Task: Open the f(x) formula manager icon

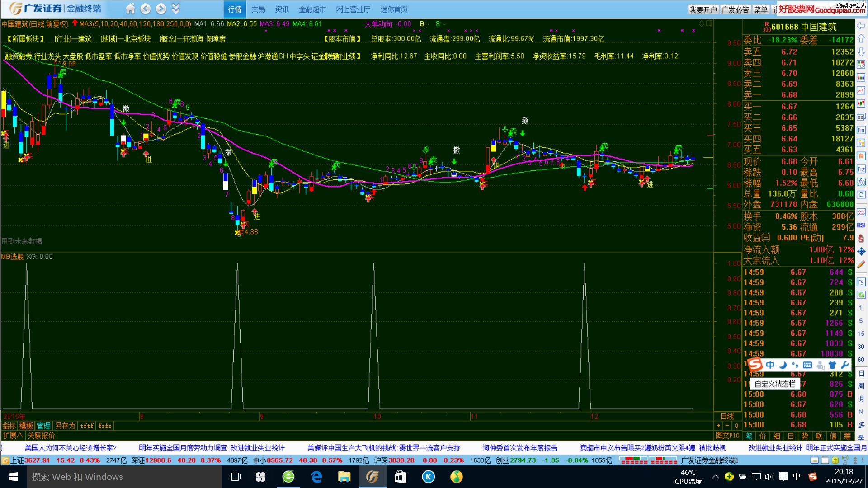Action: click(861, 182)
